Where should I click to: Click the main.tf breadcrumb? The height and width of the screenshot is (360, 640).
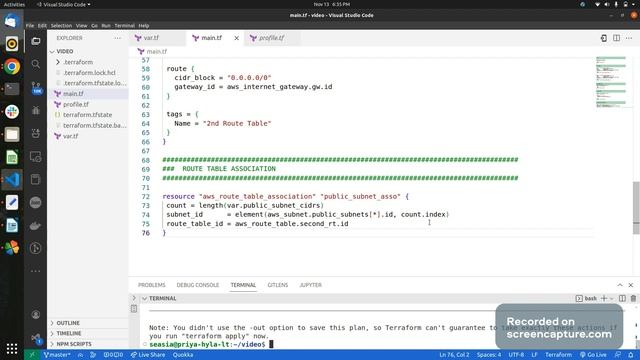tap(153, 51)
